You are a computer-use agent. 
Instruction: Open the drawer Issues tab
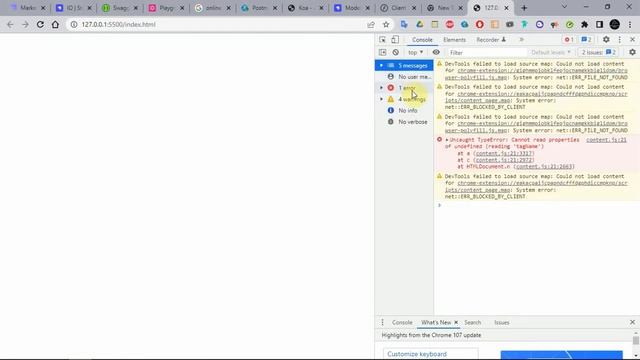coord(502,322)
